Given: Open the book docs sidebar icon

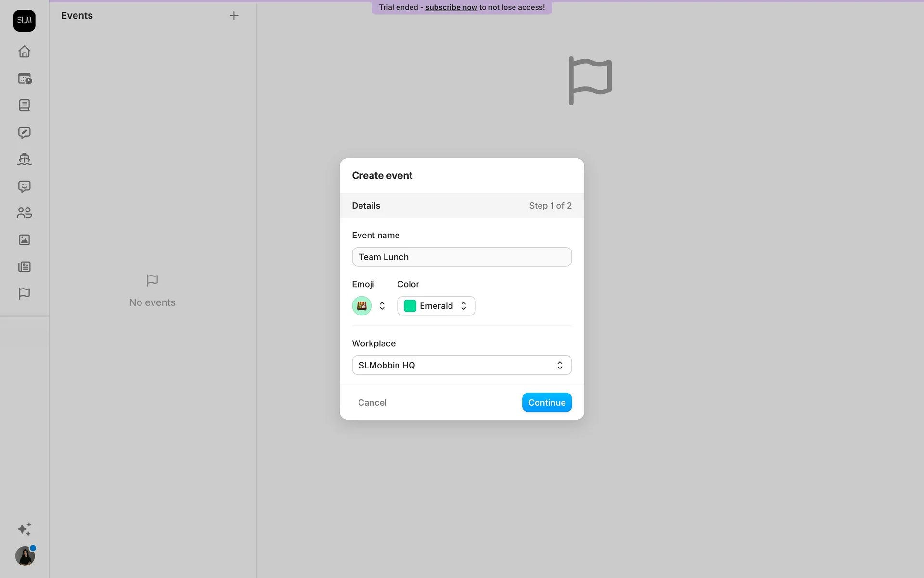Looking at the screenshot, I should click(x=24, y=105).
